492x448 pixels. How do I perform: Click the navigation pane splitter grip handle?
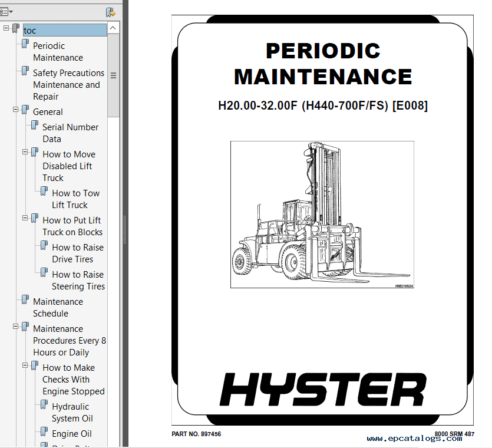(124, 229)
